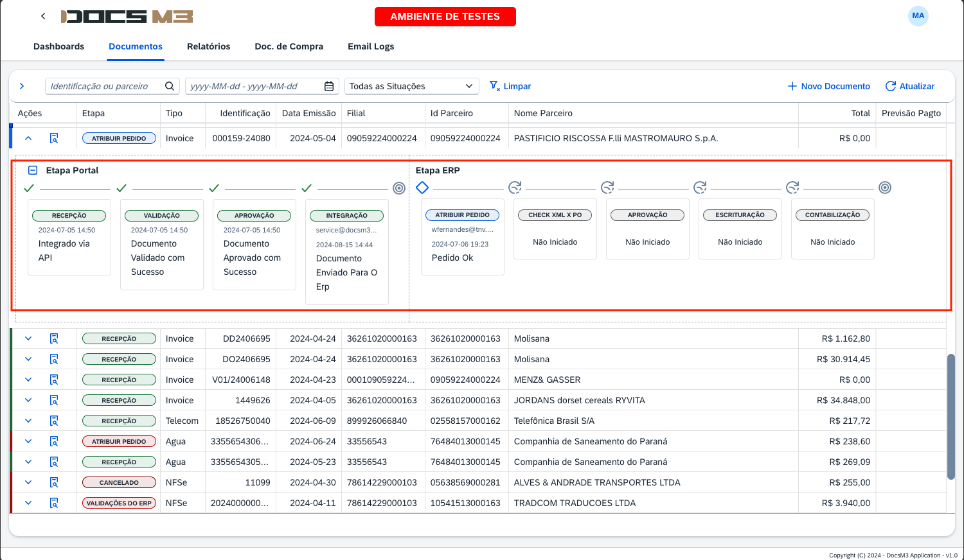The width and height of the screenshot is (964, 560).
Task: Click the Limpar link to clear filters
Action: [516, 85]
